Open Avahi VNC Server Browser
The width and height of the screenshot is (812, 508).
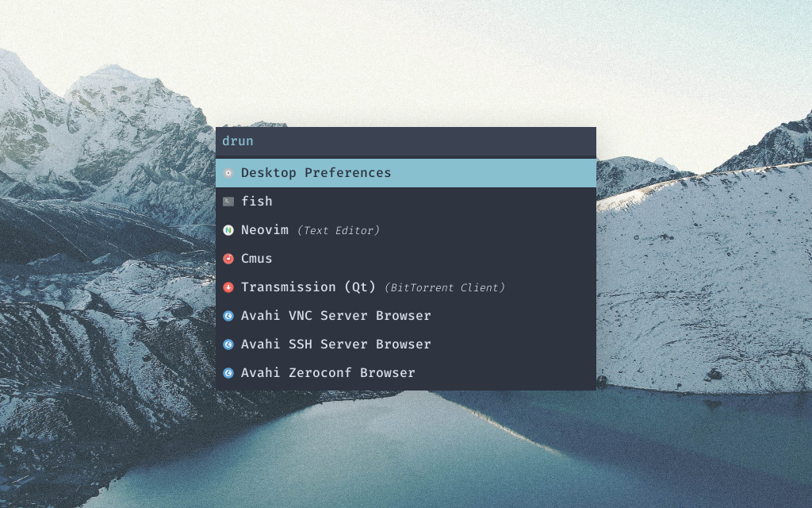(x=405, y=316)
